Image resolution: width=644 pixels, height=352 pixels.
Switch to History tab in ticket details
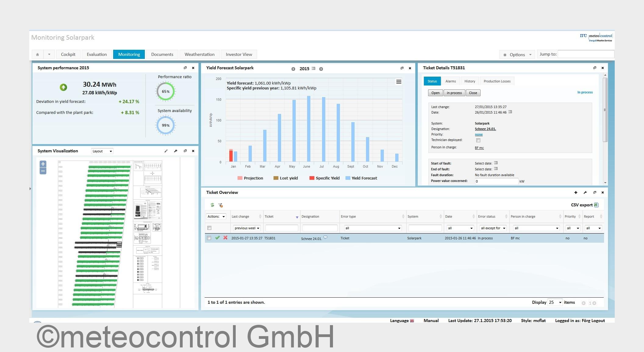470,81
